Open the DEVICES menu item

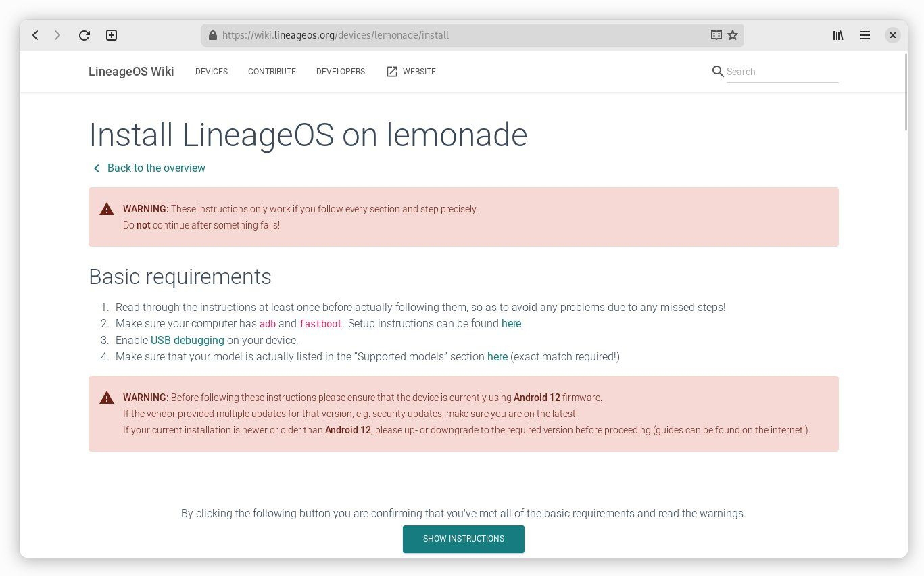point(212,72)
